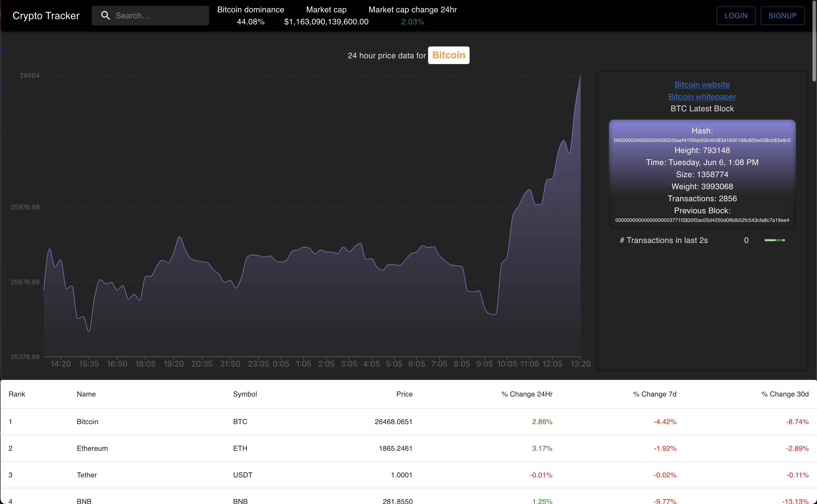The height and width of the screenshot is (504, 817).
Task: Open the Bitcoin website link
Action: tap(702, 85)
